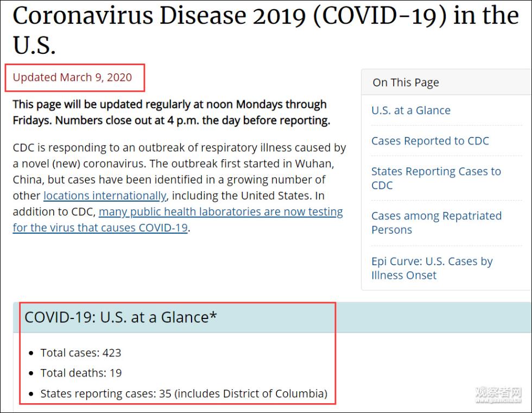The height and width of the screenshot is (413, 532).
Task: Click the 观察者网 watermark logo
Action: point(498,395)
